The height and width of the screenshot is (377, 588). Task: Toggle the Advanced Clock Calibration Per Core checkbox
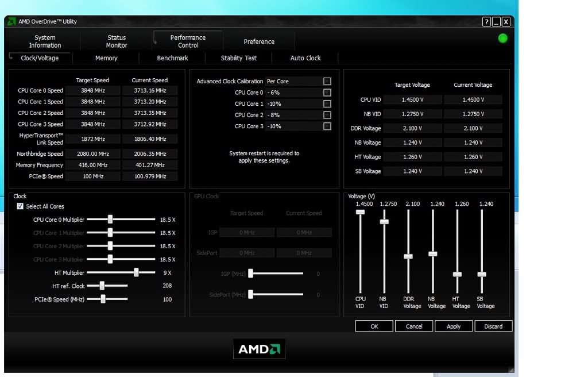327,81
